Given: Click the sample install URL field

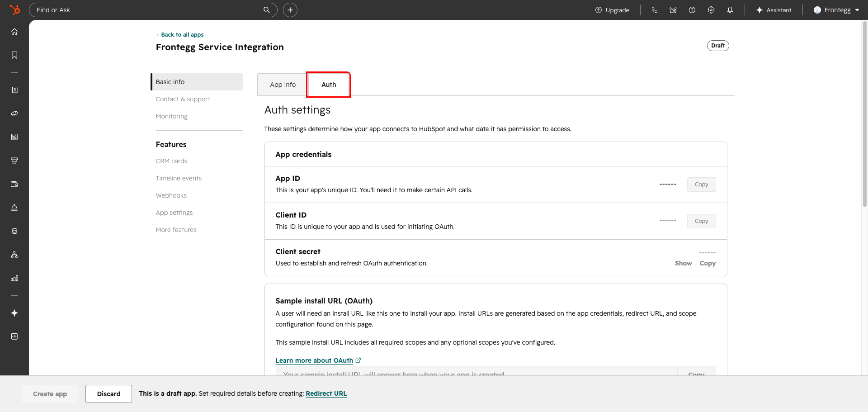Looking at the screenshot, I should coord(476,371).
